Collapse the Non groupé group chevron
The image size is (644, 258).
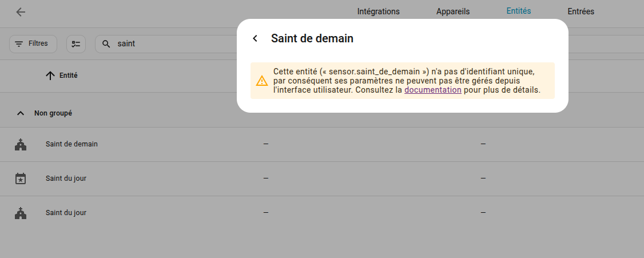[21, 113]
